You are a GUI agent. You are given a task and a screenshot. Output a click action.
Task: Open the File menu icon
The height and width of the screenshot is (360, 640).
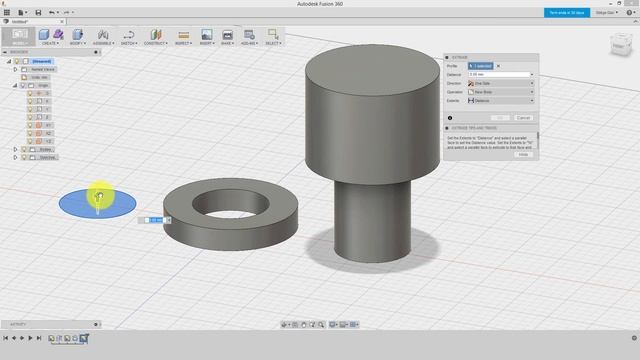point(21,13)
